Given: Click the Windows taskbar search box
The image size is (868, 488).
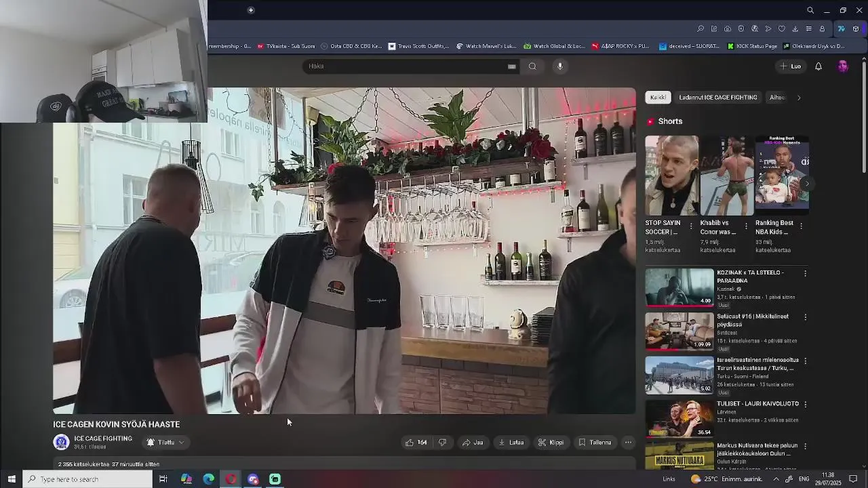Looking at the screenshot, I should coord(88,479).
